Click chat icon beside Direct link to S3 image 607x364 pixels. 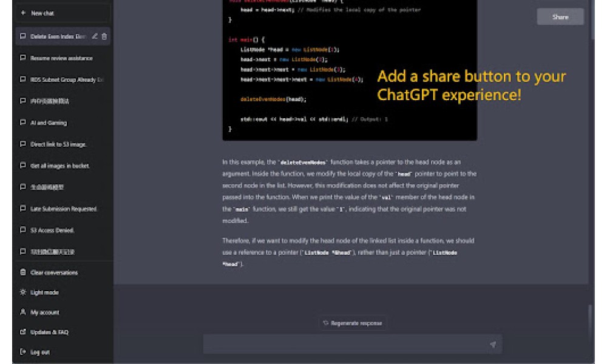click(23, 144)
